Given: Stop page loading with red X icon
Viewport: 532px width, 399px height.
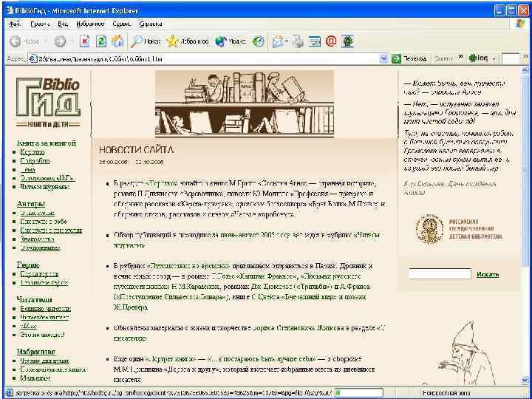Looking at the screenshot, I should 85,41.
